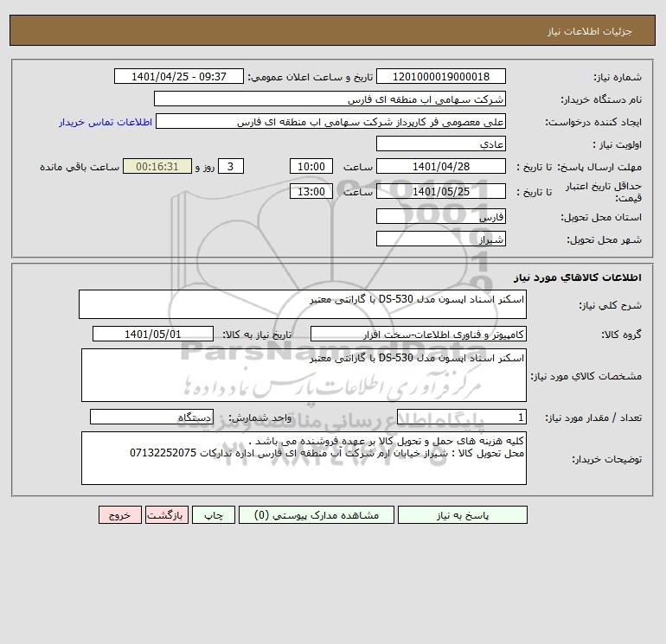This screenshot has width=666, height=644.
Task: Click the deadline hour field 10:00
Action: coord(311,167)
